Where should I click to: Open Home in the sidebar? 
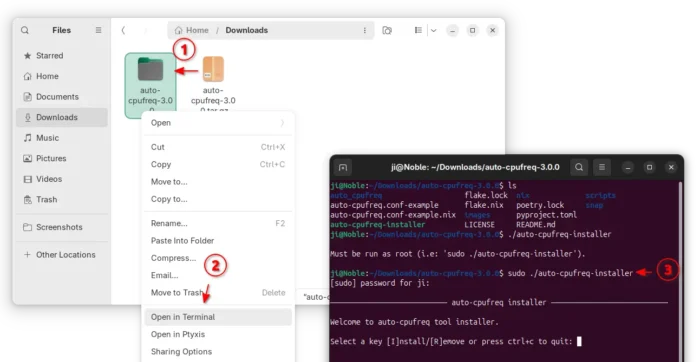[x=62, y=76]
